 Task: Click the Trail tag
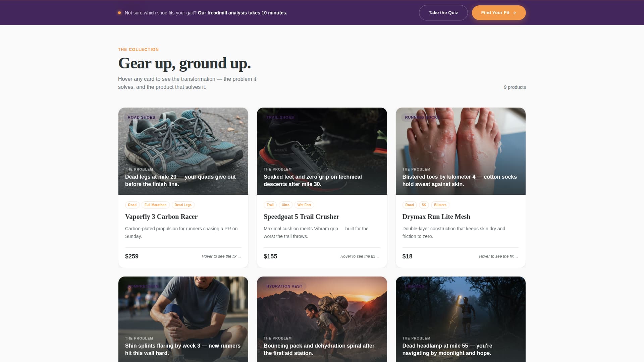[x=270, y=205]
